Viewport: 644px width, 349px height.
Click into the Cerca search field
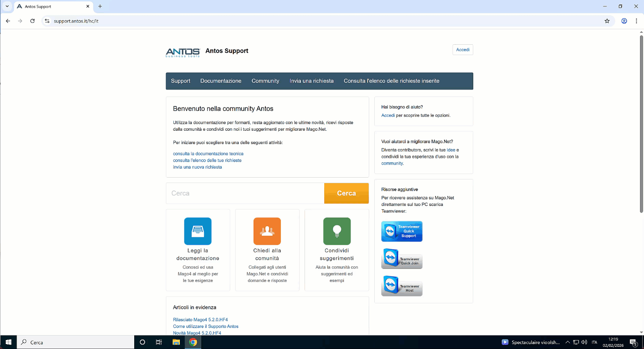coord(245,193)
